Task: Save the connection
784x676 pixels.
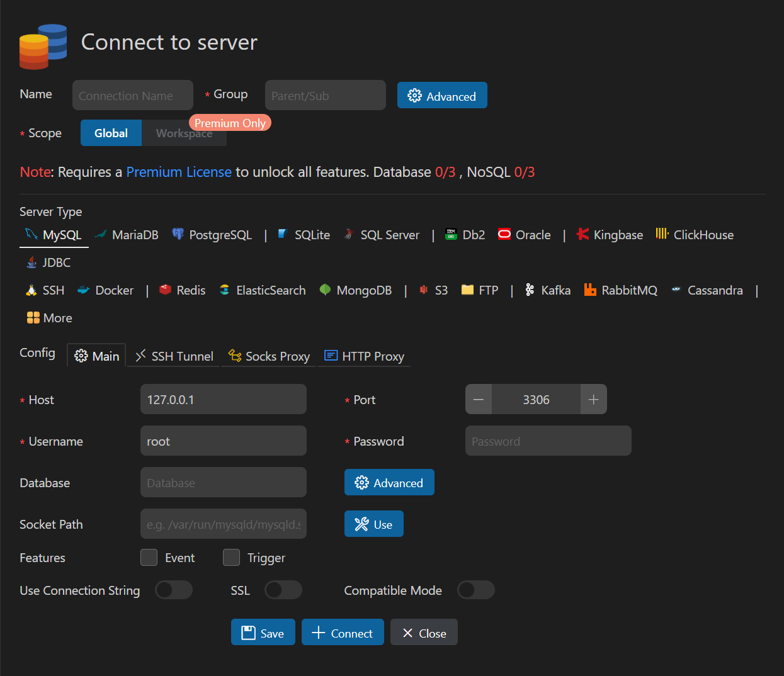Action: (x=263, y=633)
